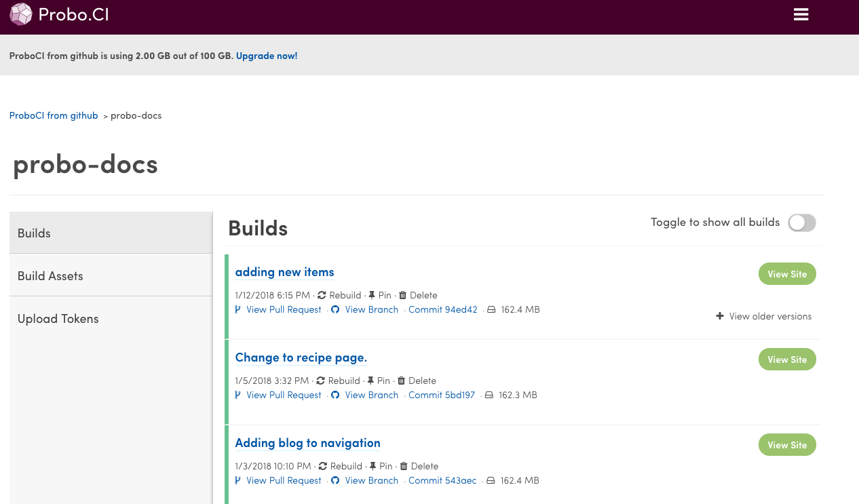Click the "probo-docs" page heading
This screenshot has width=859, height=504.
(85, 164)
